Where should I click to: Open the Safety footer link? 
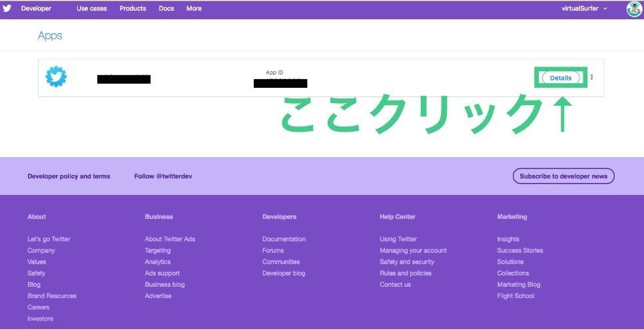[36, 273]
